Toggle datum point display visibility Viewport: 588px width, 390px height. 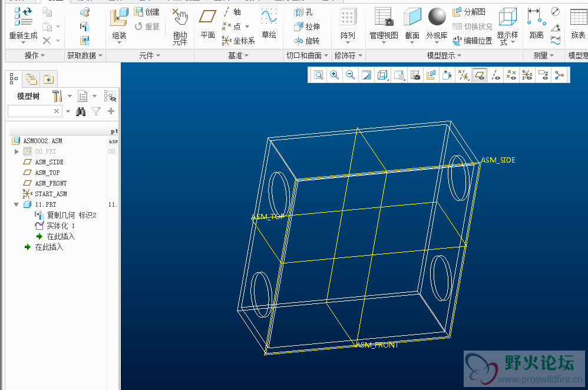tap(511, 75)
